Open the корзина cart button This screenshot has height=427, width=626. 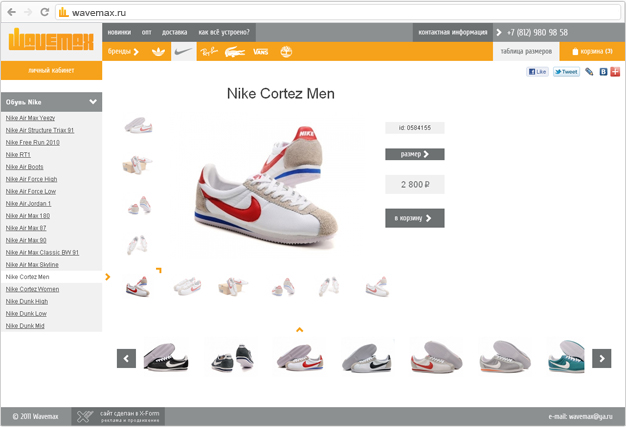click(x=592, y=51)
